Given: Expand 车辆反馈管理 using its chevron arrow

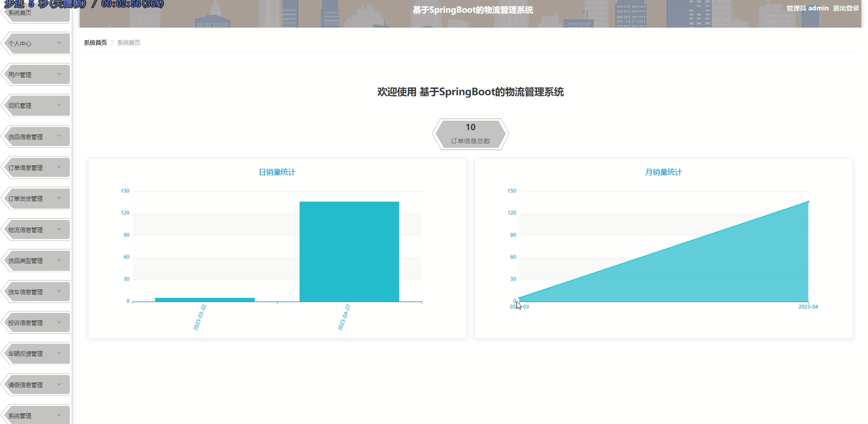Looking at the screenshot, I should (x=59, y=353).
